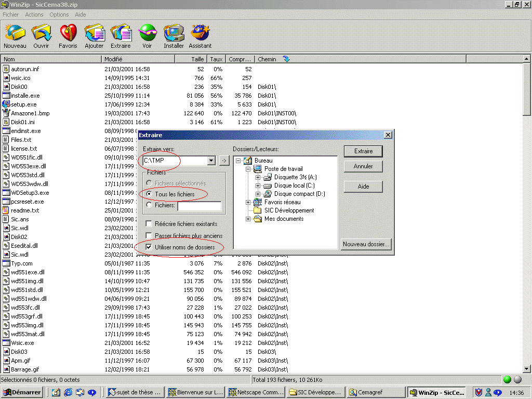This screenshot has height=399, width=532.
Task: Click the Extraire icon in the WinZip toolbar
Action: pos(121,33)
